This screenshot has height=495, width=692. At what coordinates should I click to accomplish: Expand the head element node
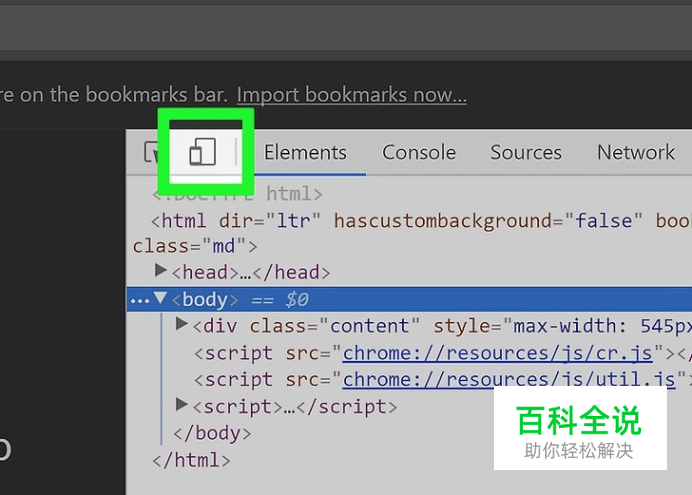tap(160, 270)
